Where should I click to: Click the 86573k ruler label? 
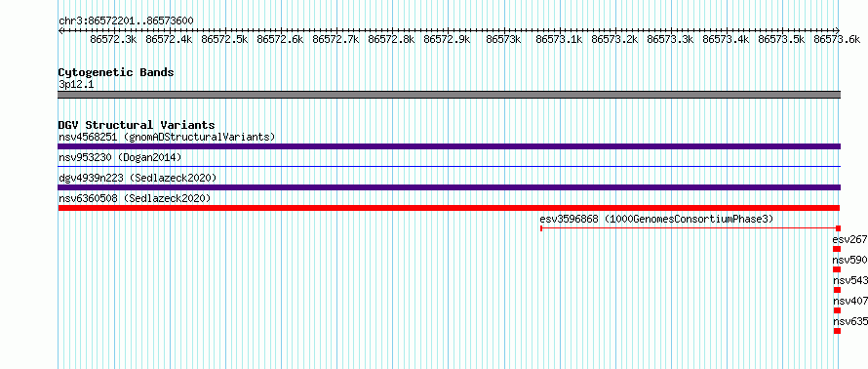[x=504, y=39]
